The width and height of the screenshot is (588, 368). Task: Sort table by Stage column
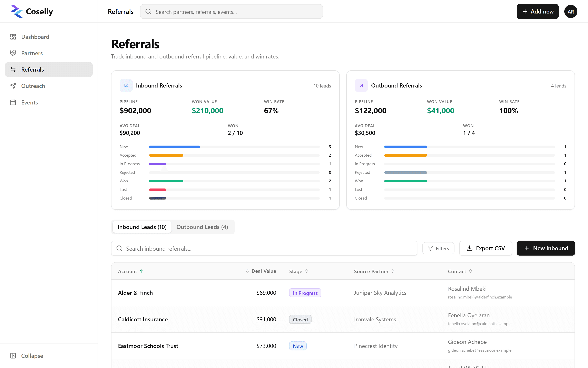coord(299,271)
